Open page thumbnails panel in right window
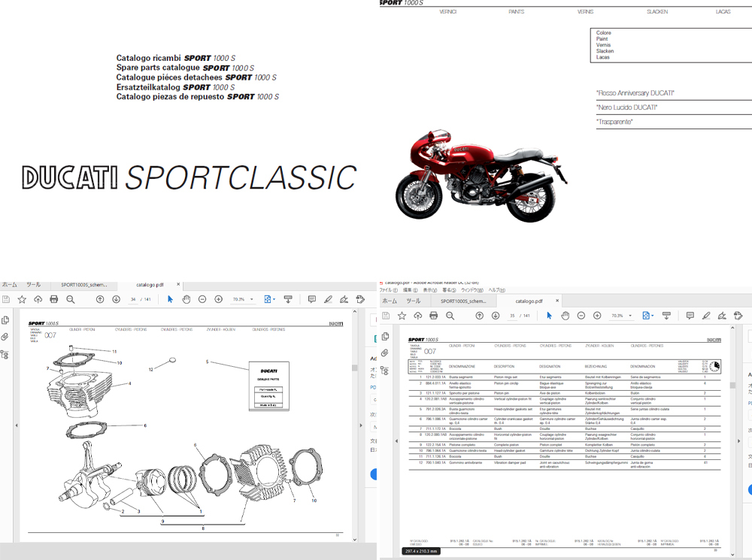Image resolution: width=752 pixels, height=560 pixels. click(x=385, y=336)
